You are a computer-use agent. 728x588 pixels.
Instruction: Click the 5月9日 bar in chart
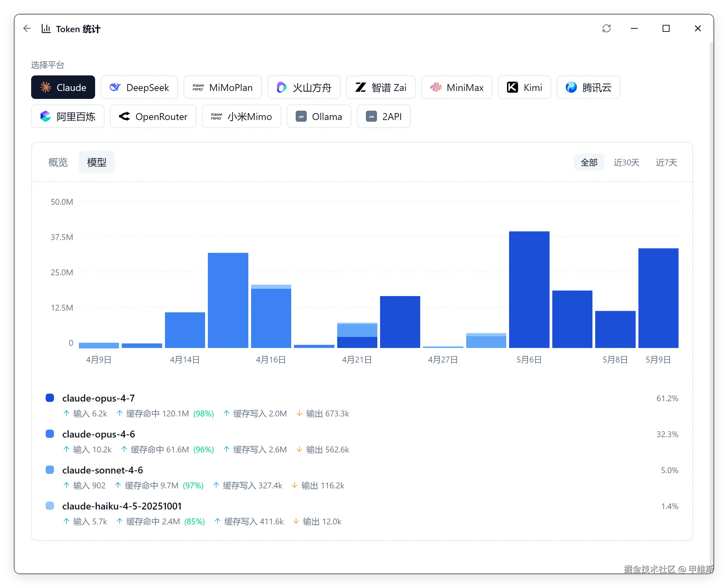658,298
